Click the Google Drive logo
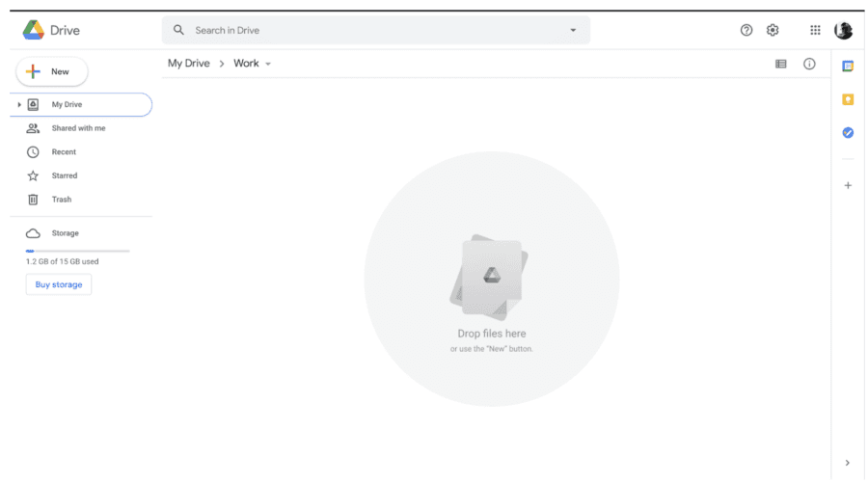Viewport: 868px width, 483px height. (x=33, y=30)
